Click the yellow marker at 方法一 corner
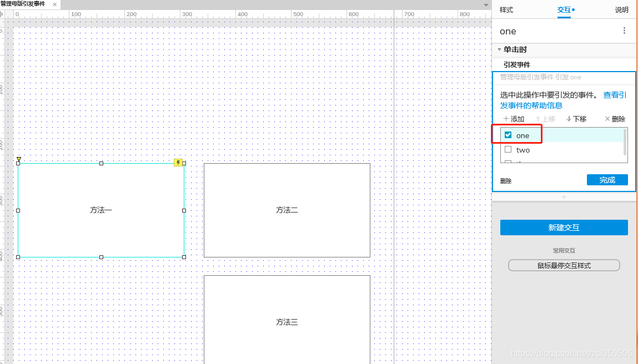The image size is (638, 364). [19, 159]
